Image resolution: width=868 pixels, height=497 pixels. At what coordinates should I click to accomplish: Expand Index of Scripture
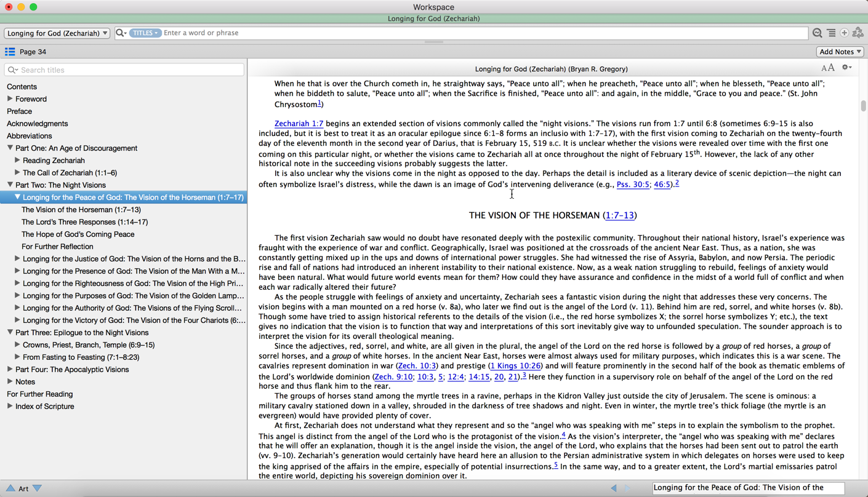[10, 406]
